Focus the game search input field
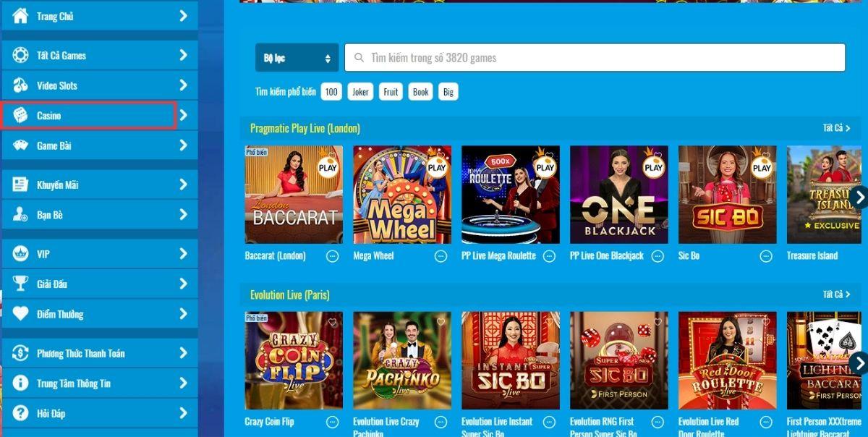Image resolution: width=868 pixels, height=437 pixels. (x=595, y=58)
